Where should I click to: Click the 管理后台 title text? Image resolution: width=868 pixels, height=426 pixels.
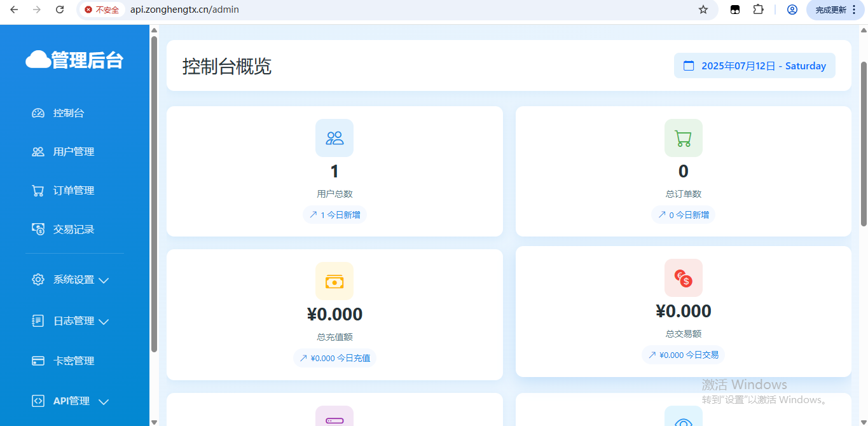click(x=87, y=60)
